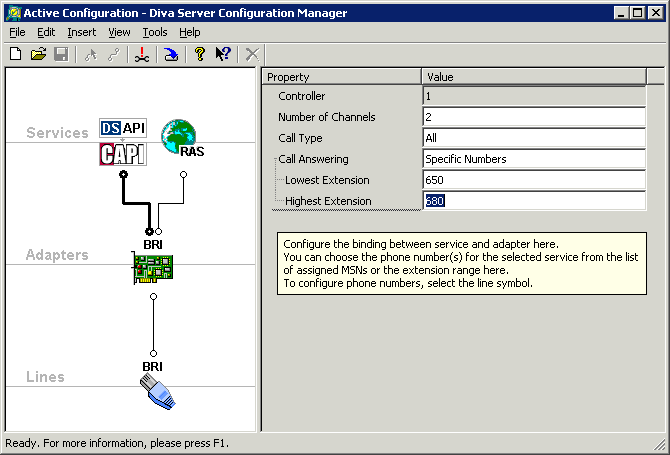The width and height of the screenshot is (670, 455).
Task: Click the greyed-out link chain toolbar icon
Action: (x=114, y=55)
